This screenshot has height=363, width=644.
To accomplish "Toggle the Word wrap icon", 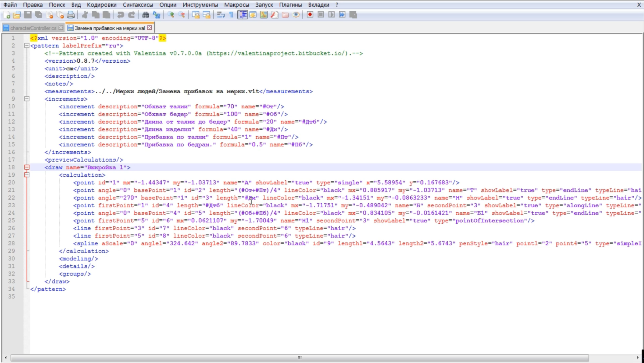I will 221,15.
